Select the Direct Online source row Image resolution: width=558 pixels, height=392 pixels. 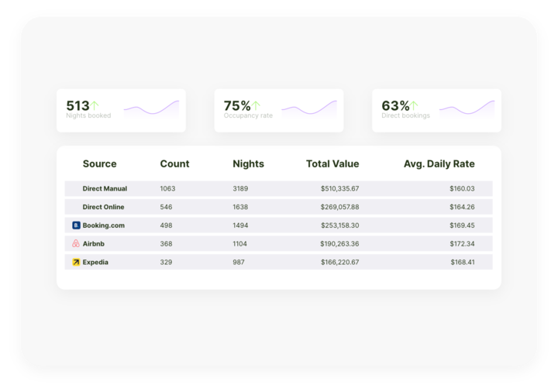click(x=103, y=207)
